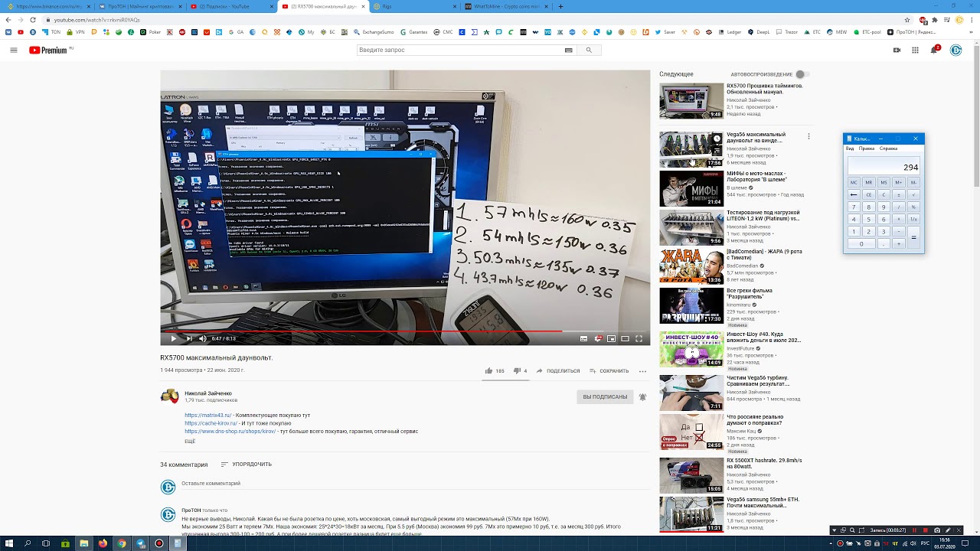Switch to the WhatToMine browser tab
Screen dimensions: 980x551
click(x=505, y=6)
